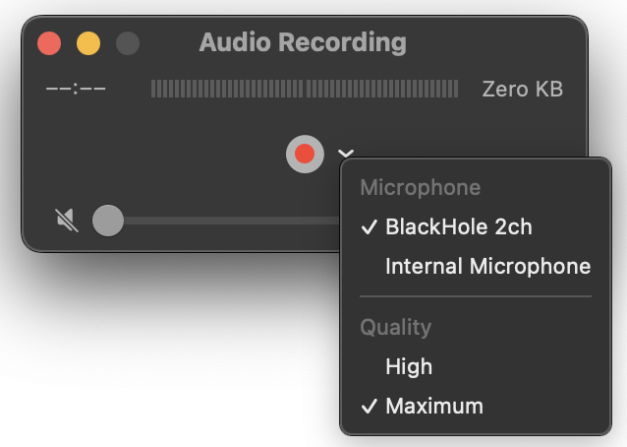Click the Quality section header
Image resolution: width=627 pixels, height=447 pixels.
395,327
